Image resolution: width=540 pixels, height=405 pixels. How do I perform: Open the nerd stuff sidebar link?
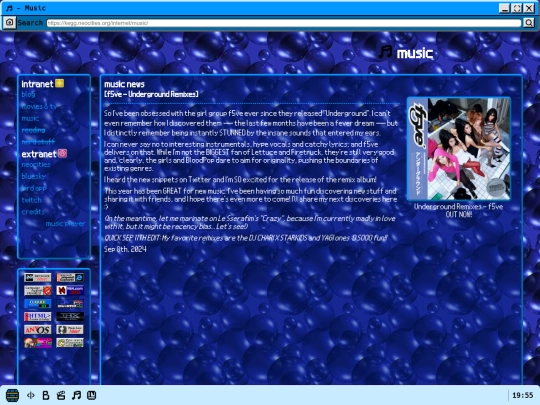coord(38,142)
